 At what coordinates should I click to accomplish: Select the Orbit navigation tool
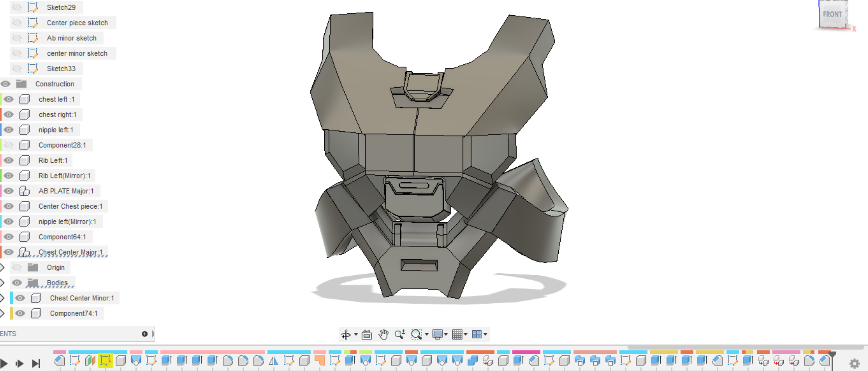pyautogui.click(x=346, y=334)
